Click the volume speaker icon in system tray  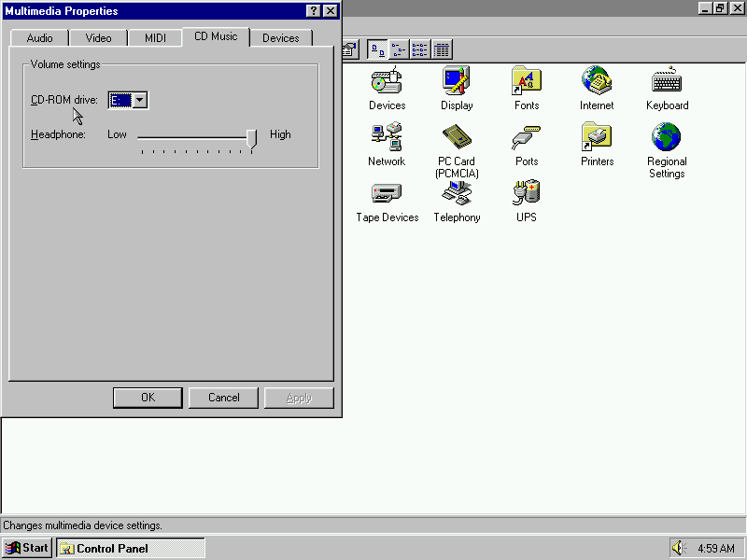[x=678, y=548]
